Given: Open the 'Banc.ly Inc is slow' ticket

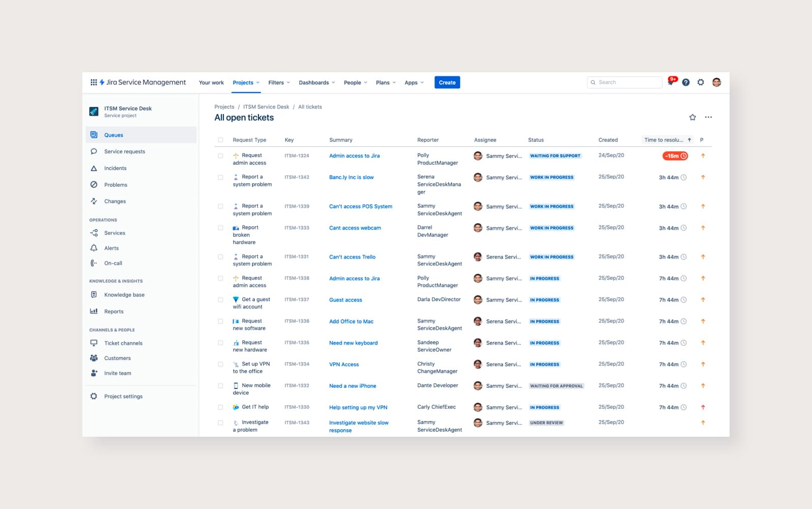Looking at the screenshot, I should (351, 178).
